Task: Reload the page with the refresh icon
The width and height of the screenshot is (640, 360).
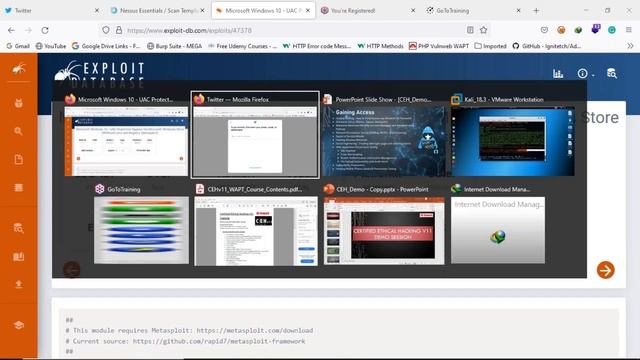Action: tap(45, 30)
